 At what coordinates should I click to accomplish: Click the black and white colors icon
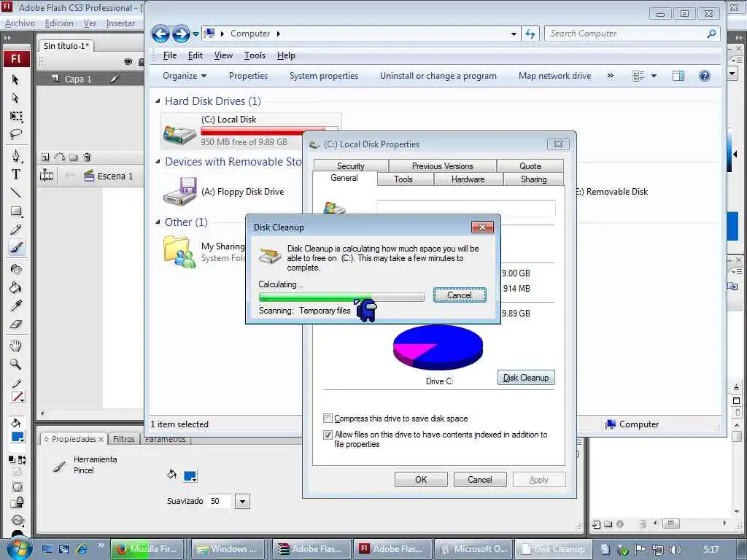click(12, 459)
